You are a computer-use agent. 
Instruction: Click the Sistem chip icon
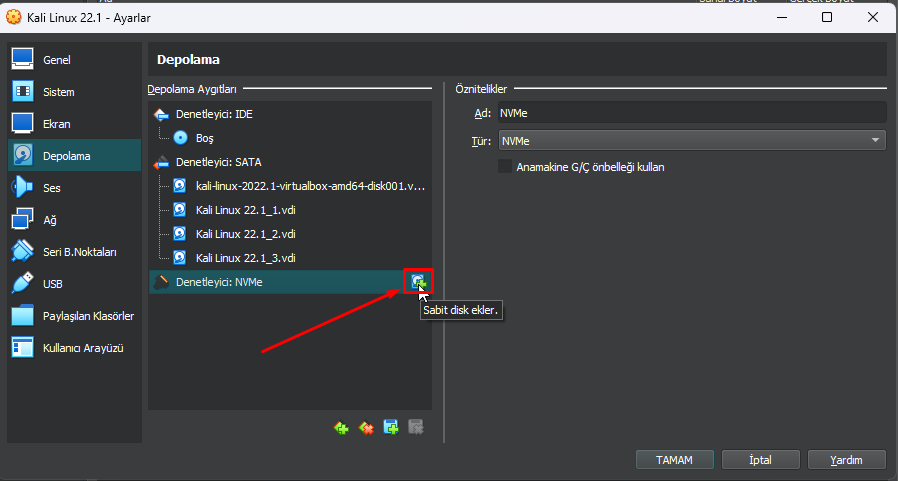(22, 91)
